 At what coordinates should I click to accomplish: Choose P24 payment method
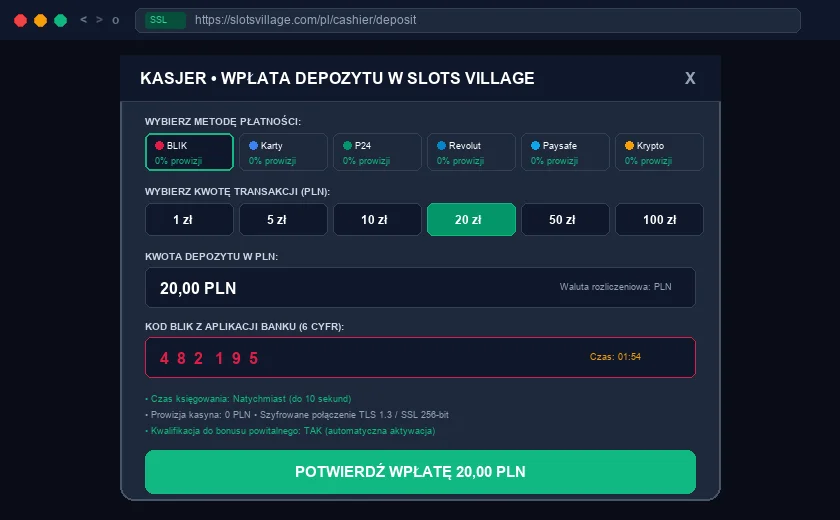377,152
